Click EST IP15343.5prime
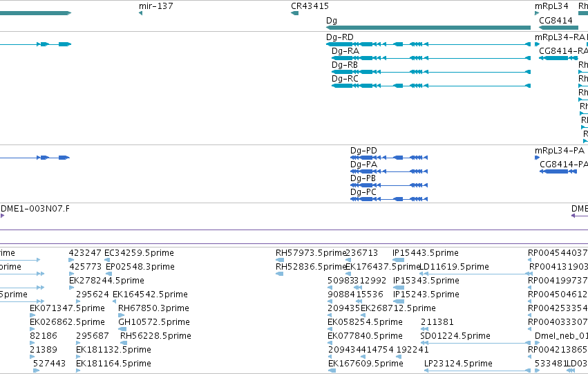The height and width of the screenshot is (374, 588). point(426,281)
